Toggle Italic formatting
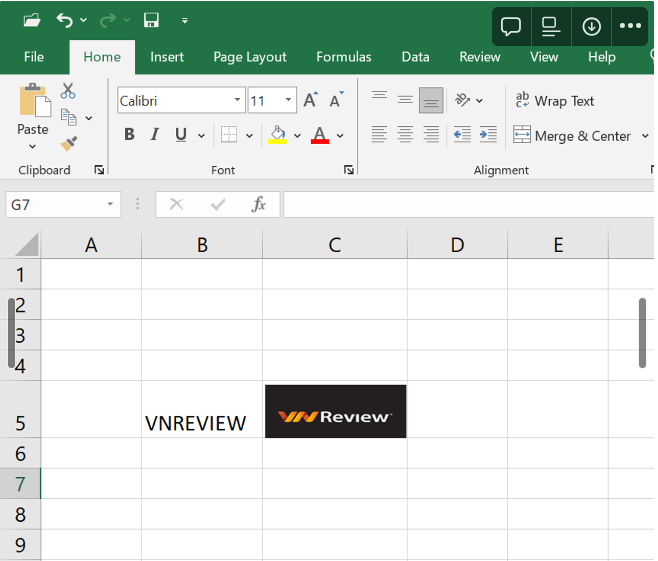The height and width of the screenshot is (561, 658). click(x=155, y=135)
